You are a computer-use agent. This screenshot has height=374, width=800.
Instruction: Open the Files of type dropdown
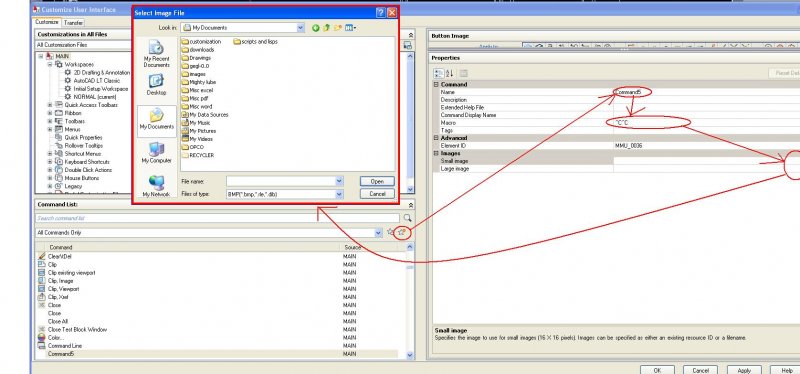click(339, 194)
